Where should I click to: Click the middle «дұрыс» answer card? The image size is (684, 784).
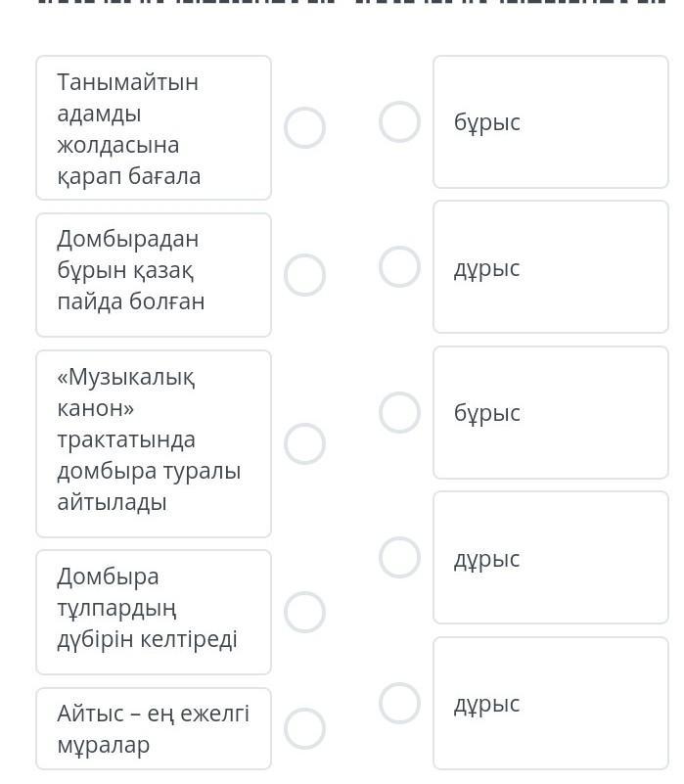(551, 558)
